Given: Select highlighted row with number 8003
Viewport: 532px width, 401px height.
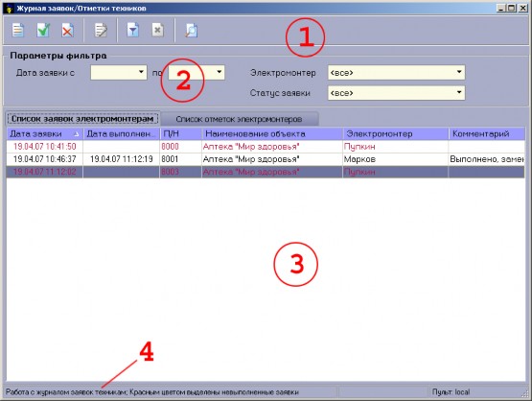Looking at the screenshot, I should click(266, 172).
